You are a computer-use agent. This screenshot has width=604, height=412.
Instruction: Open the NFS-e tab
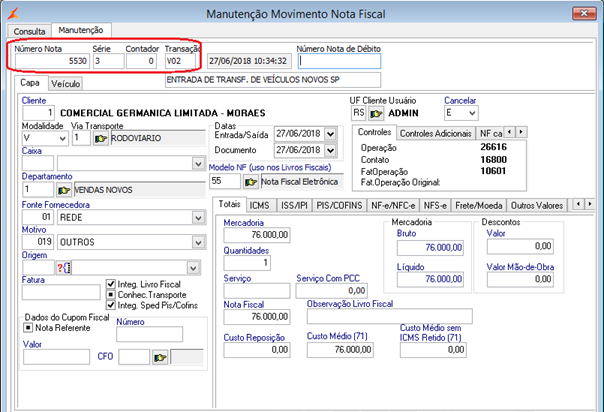point(435,206)
